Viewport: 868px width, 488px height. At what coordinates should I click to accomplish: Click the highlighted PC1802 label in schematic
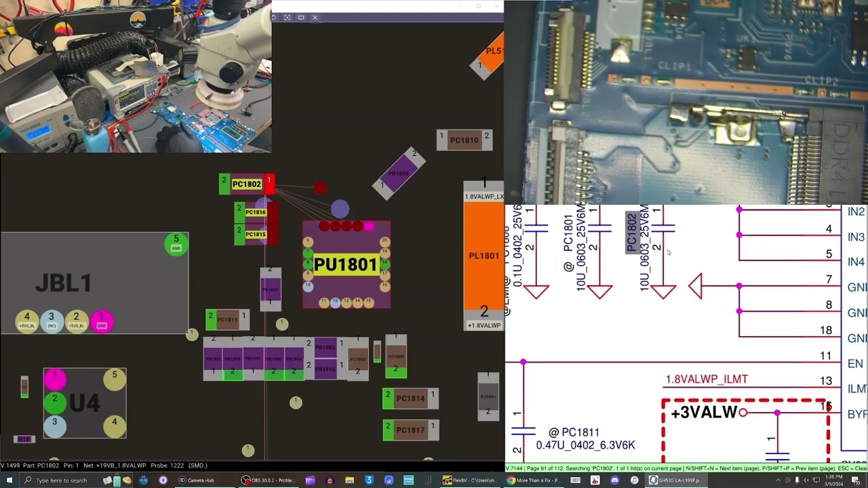pyautogui.click(x=632, y=232)
